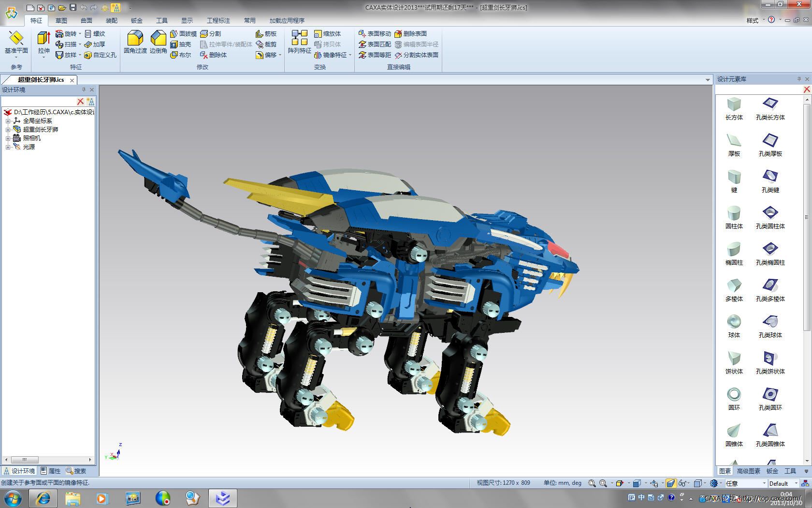The height and width of the screenshot is (508, 812).
Task: Open the 偏移 dropdown arrow
Action: click(280, 55)
